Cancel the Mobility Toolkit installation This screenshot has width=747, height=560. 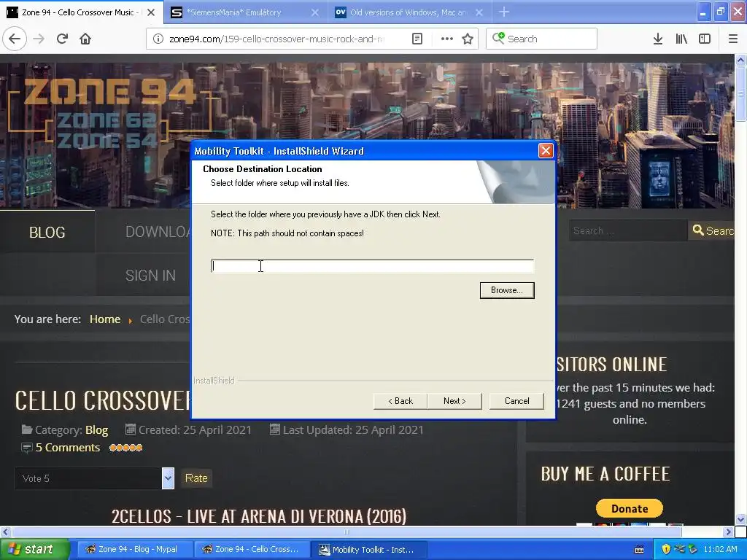point(516,401)
